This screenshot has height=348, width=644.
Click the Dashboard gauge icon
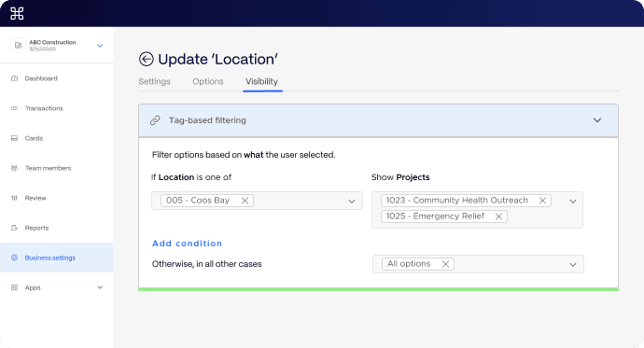point(14,78)
